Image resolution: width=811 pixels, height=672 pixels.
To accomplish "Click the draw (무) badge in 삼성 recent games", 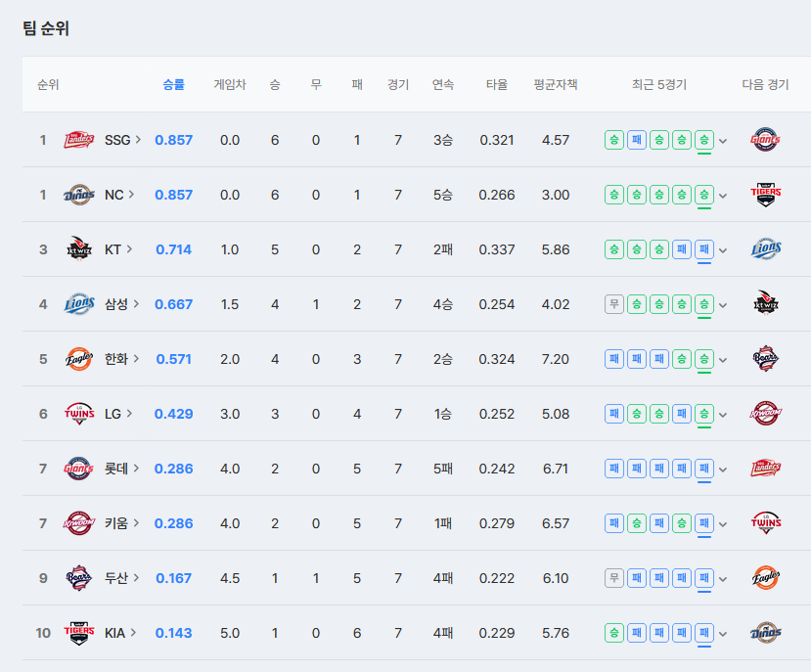I will click(614, 304).
